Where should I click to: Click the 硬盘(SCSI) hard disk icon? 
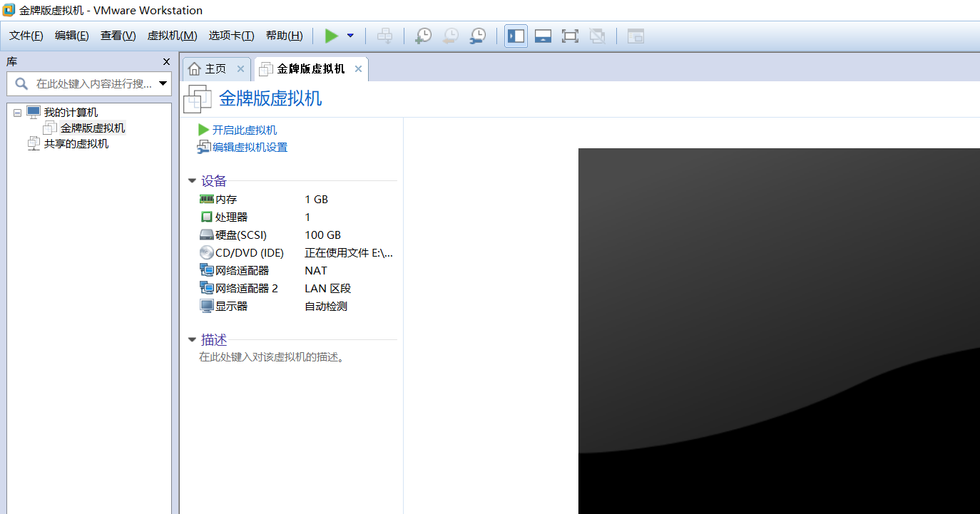207,235
